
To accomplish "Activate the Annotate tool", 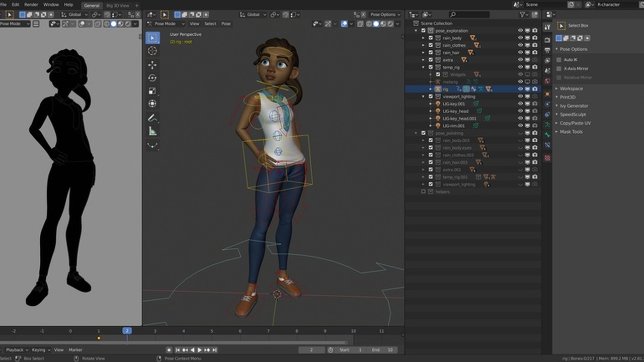I will tap(153, 118).
